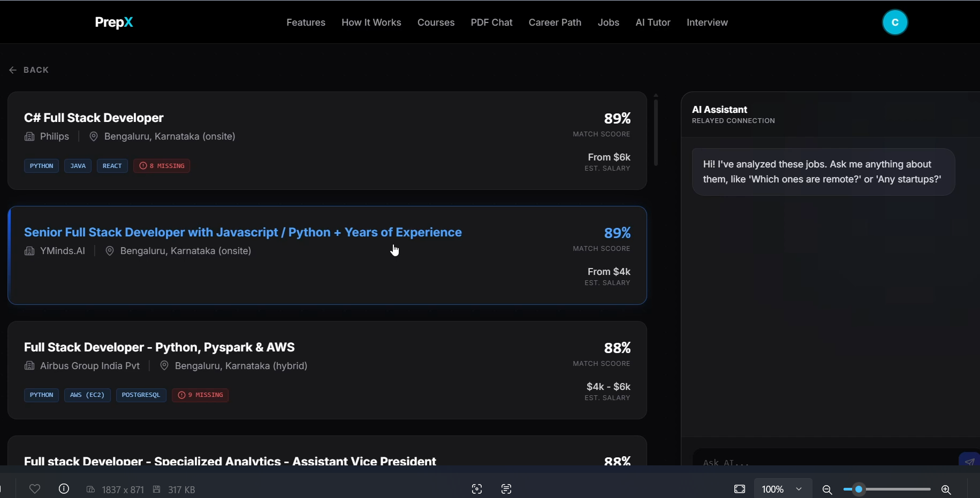Click the PrepX logo

(114, 22)
